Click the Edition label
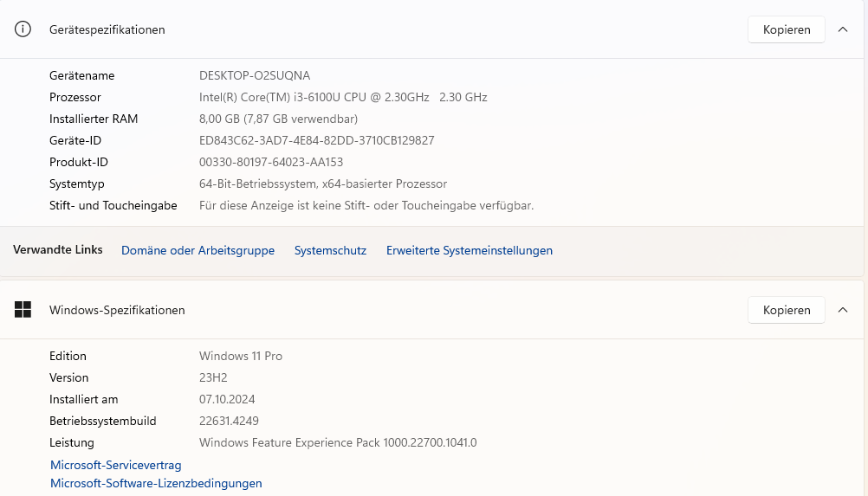This screenshot has width=868, height=496. (68, 356)
